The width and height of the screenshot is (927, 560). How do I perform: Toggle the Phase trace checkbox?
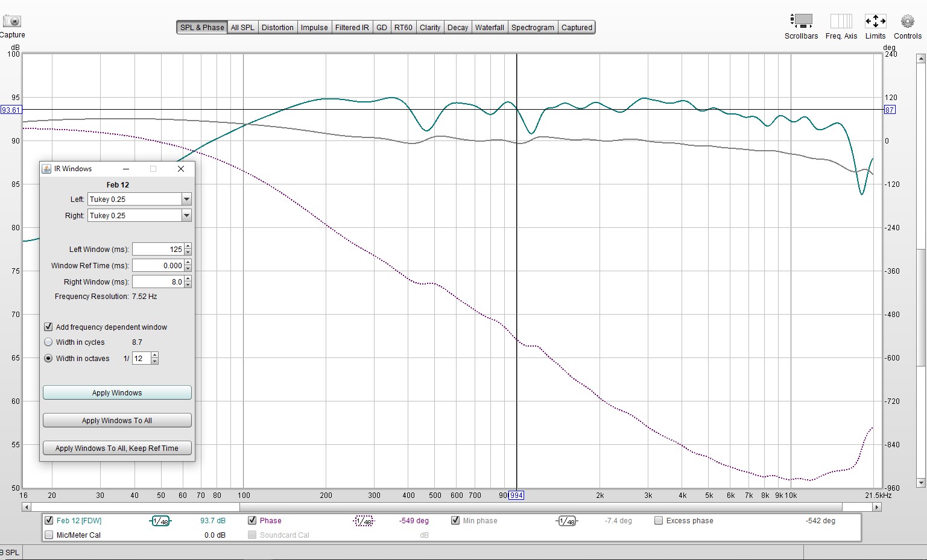(252, 520)
